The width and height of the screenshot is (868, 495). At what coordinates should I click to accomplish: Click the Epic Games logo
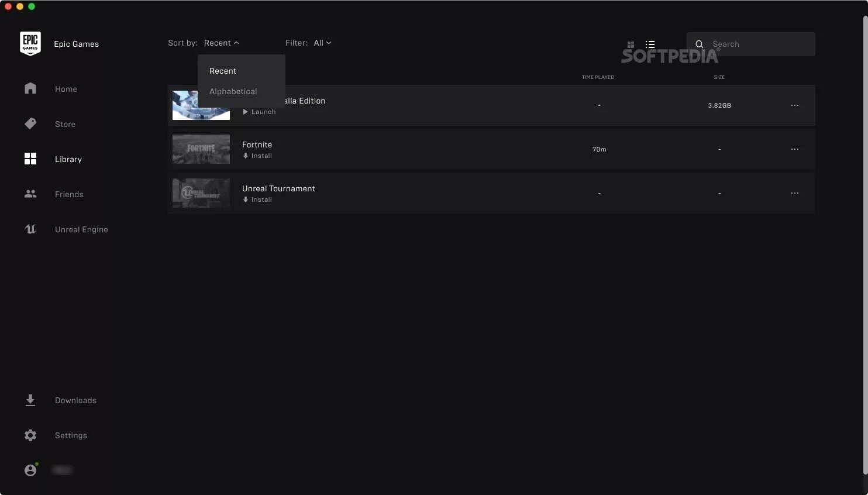pos(30,44)
